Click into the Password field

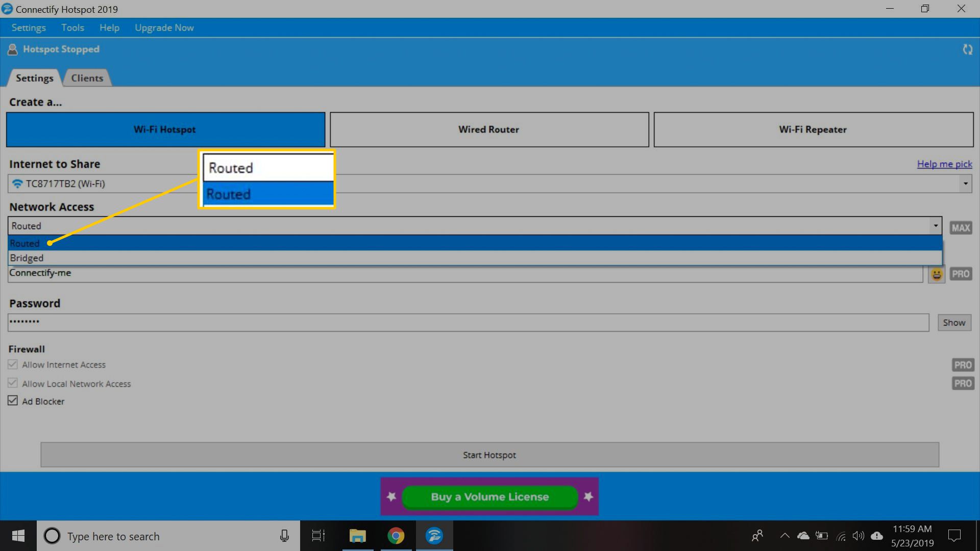pyautogui.click(x=468, y=322)
